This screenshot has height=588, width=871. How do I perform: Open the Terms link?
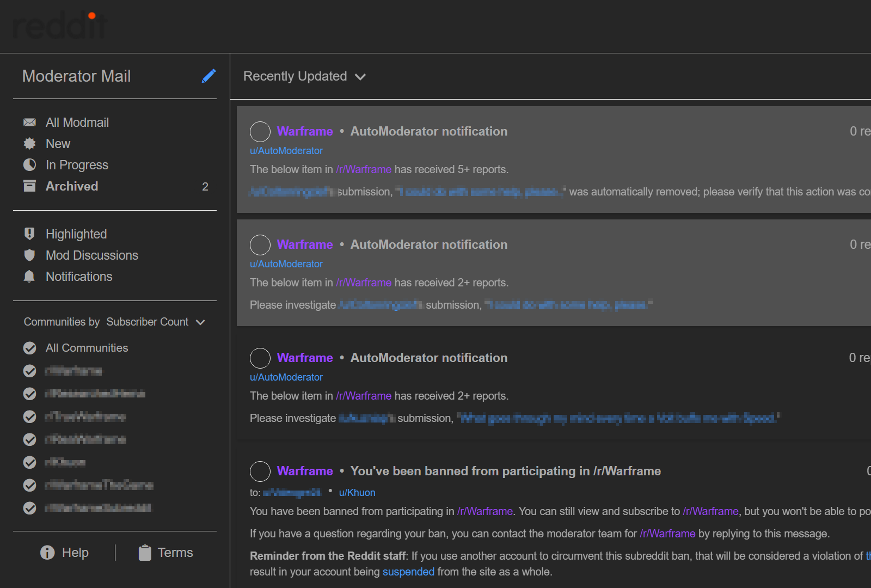[175, 553]
